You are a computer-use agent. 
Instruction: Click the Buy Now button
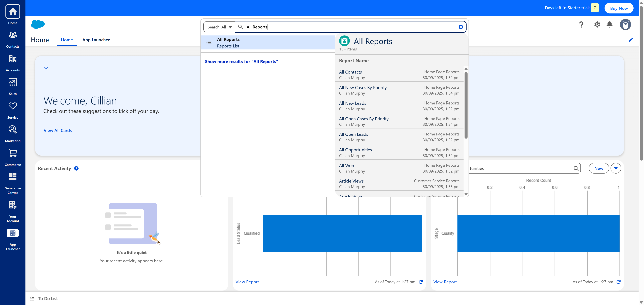[x=619, y=8]
